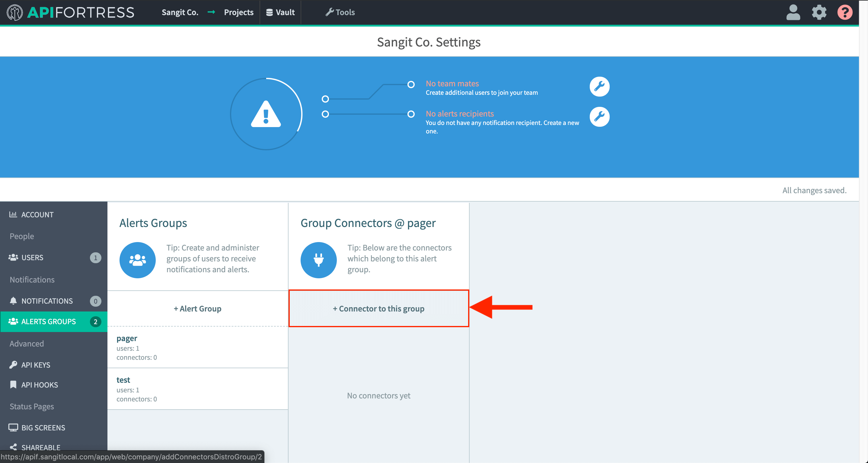
Task: Click the No connectors yet message
Action: [379, 395]
